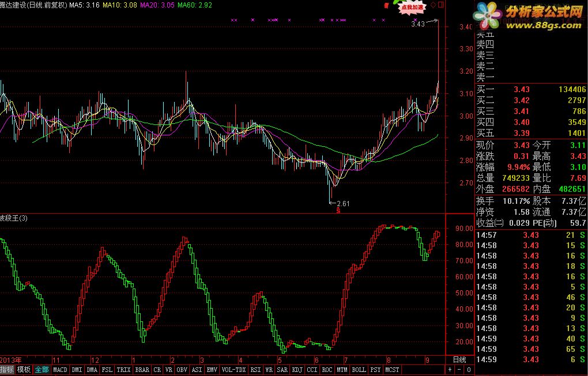The image size is (588, 376).
Task: Click the split-window square icon at chart top
Action: tap(440, 5)
